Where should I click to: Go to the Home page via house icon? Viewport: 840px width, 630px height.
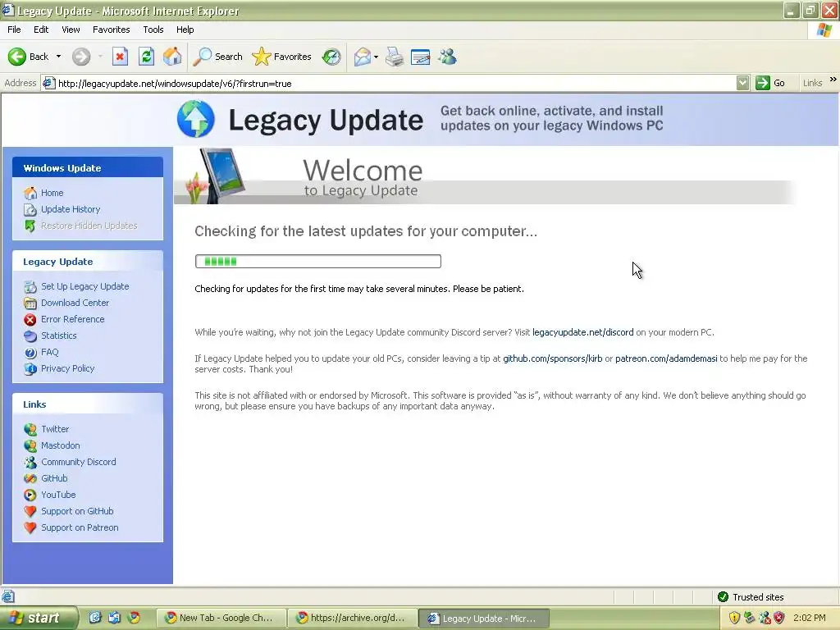pos(172,57)
